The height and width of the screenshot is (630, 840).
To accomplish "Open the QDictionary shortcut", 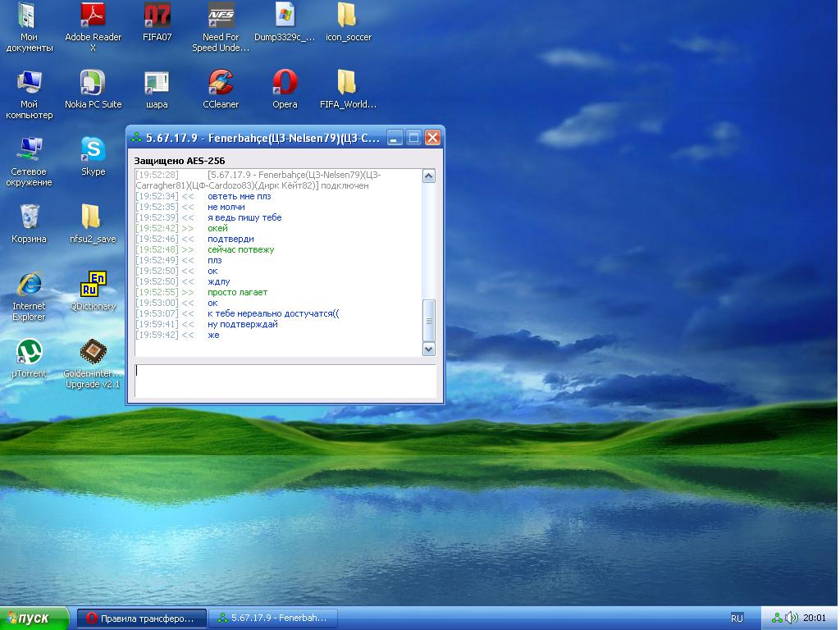I will tap(93, 285).
